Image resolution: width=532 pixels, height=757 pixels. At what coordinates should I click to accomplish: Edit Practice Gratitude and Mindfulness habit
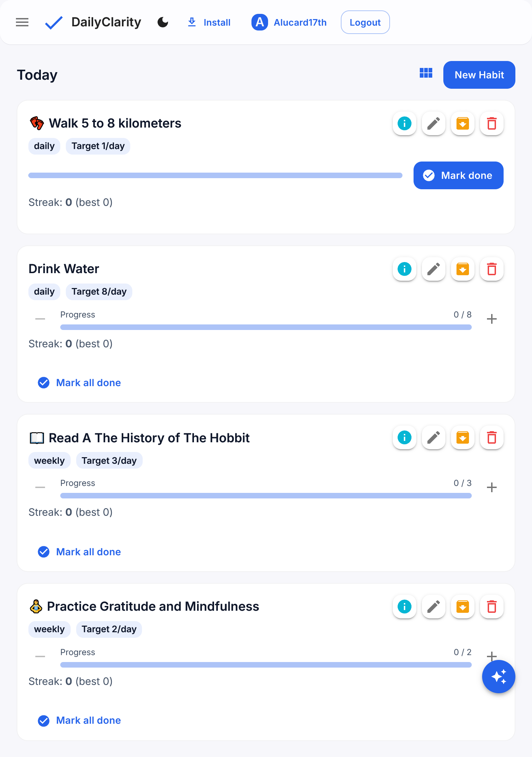(x=433, y=607)
